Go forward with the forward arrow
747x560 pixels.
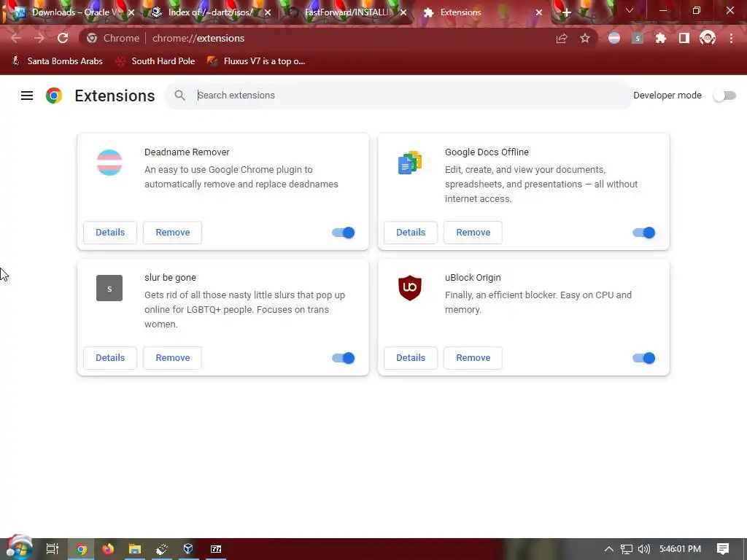coord(39,38)
